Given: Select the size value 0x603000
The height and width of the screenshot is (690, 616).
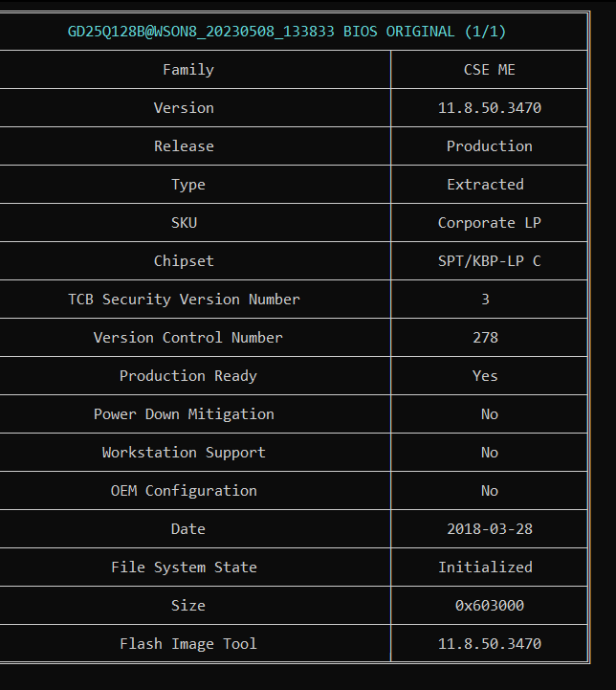Looking at the screenshot, I should [489, 606].
